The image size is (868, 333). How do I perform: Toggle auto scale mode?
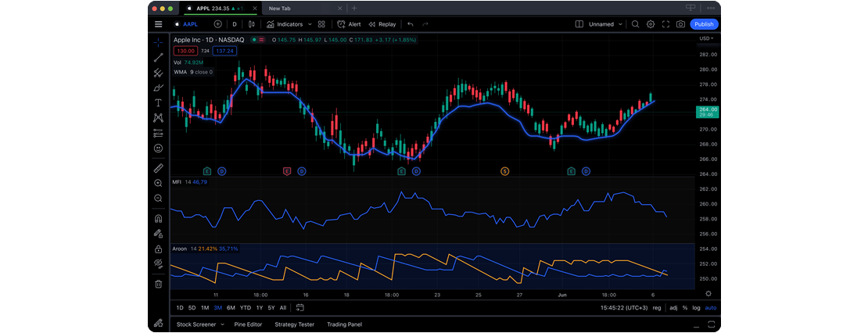click(x=710, y=308)
